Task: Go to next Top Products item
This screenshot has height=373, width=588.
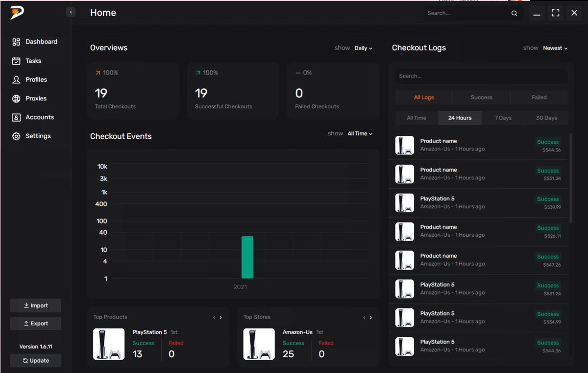Action: [x=220, y=318]
